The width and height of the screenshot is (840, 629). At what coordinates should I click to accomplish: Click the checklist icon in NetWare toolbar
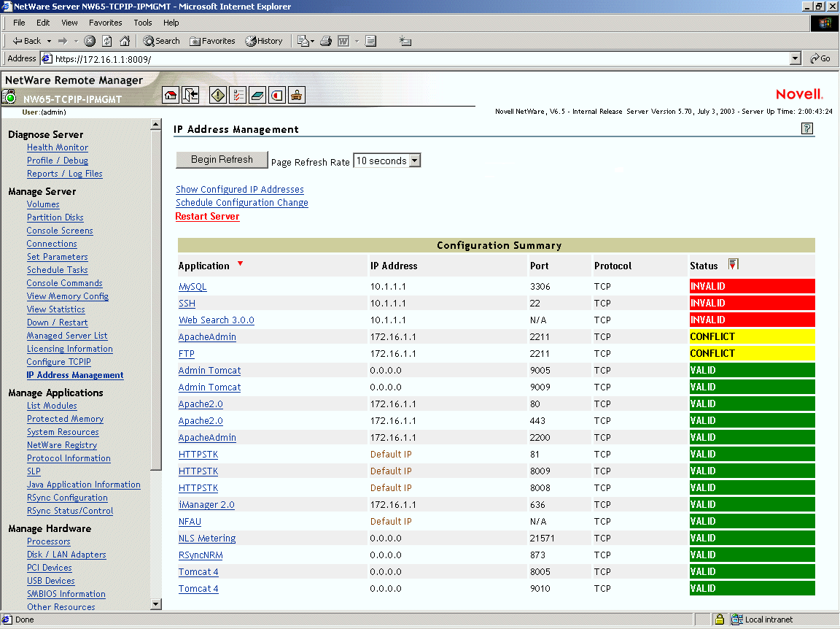[x=238, y=95]
